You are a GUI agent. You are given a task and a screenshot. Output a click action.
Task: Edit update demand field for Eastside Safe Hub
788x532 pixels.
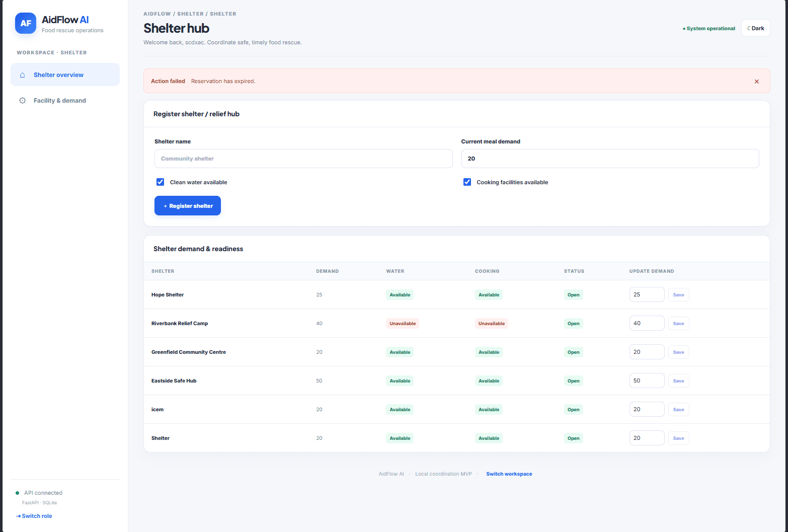tap(647, 381)
